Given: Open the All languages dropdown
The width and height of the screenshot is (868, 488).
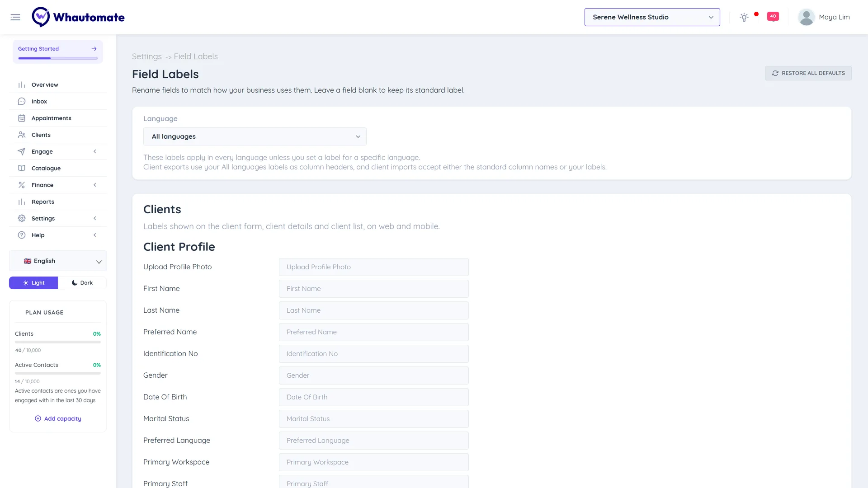Looking at the screenshot, I should [x=255, y=136].
